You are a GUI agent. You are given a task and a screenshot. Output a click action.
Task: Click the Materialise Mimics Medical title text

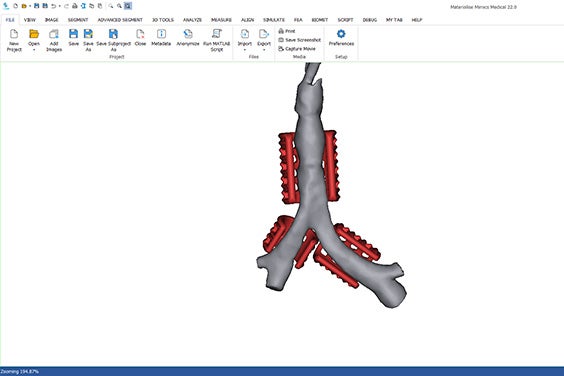pyautogui.click(x=483, y=7)
